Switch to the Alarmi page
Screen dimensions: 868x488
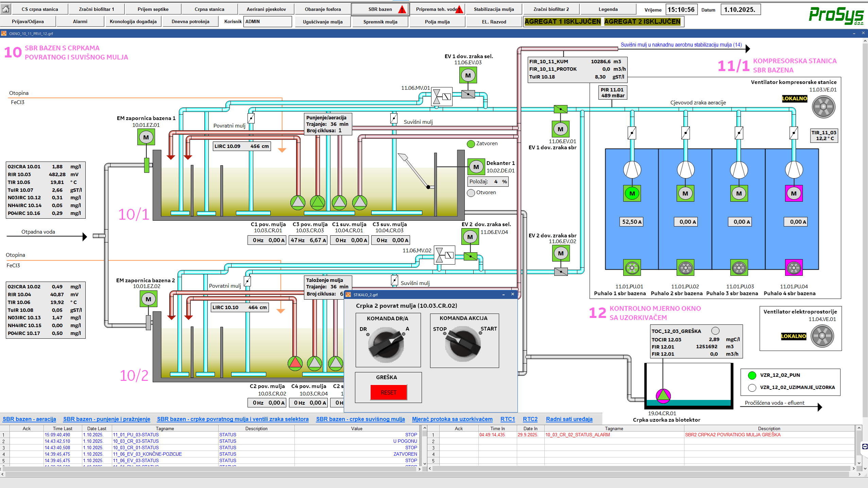pyautogui.click(x=80, y=21)
